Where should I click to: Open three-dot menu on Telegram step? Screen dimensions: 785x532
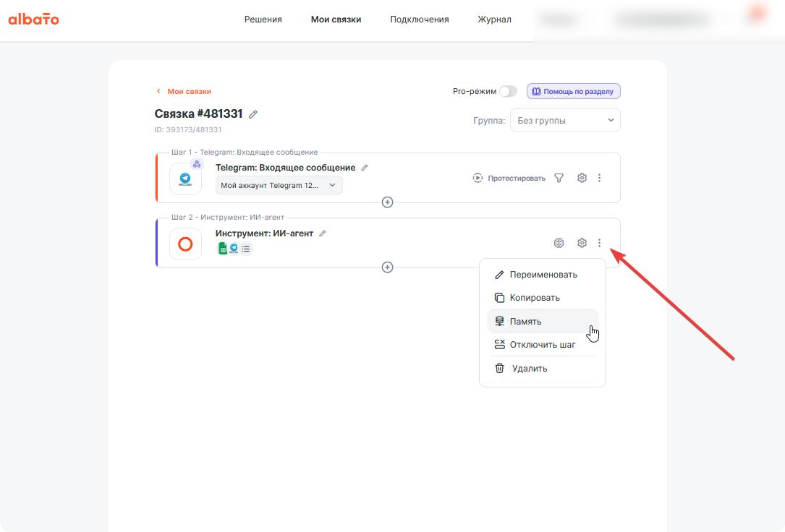tap(599, 178)
